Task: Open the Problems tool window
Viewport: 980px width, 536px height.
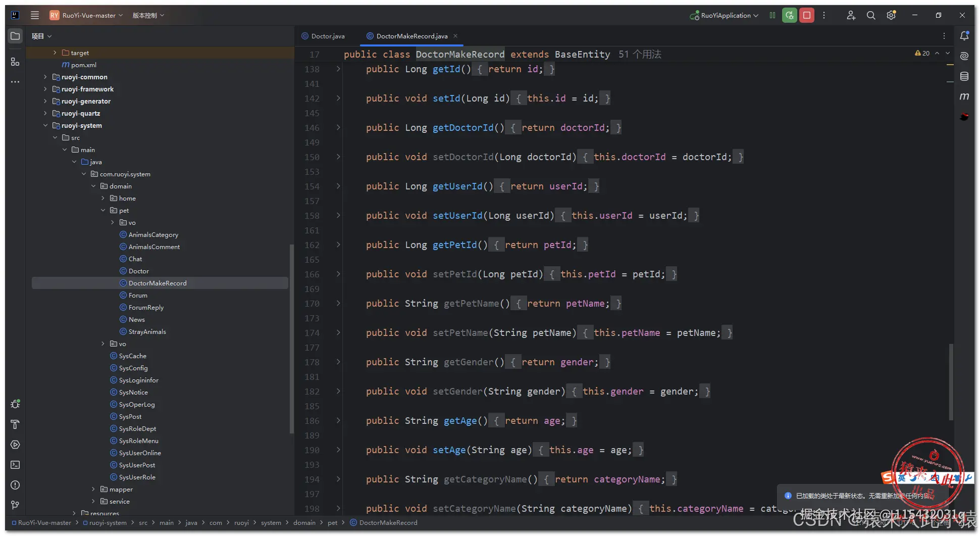Action: (x=15, y=485)
